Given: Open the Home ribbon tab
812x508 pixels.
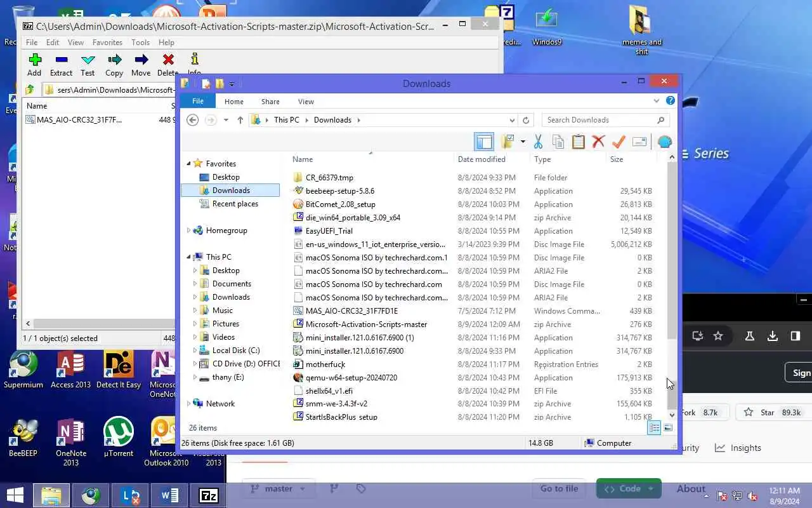Looking at the screenshot, I should (x=233, y=102).
